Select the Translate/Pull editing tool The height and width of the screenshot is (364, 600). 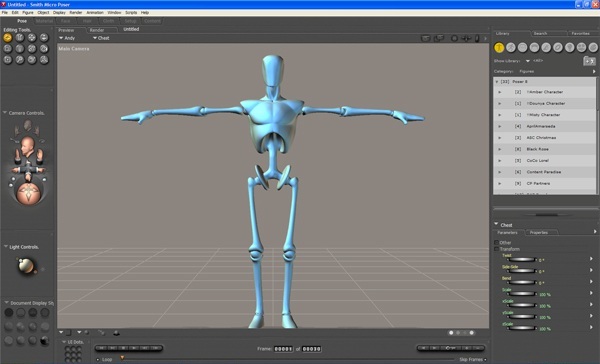click(32, 38)
